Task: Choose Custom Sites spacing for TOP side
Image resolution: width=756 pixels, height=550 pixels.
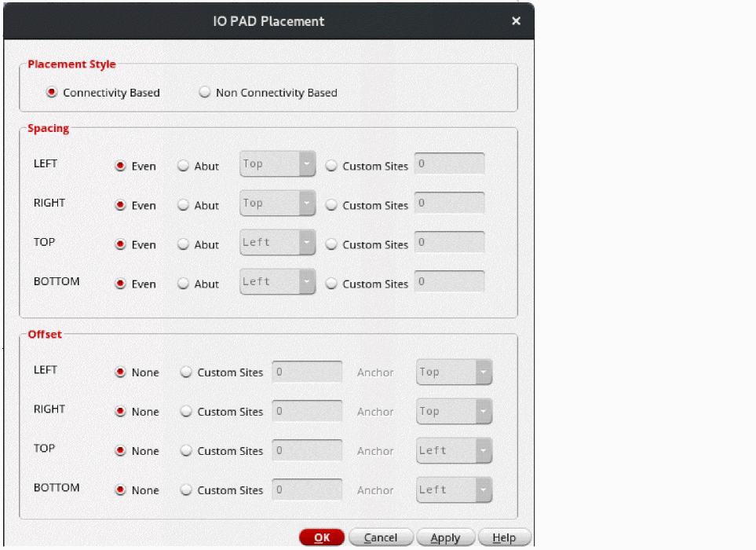Action: [331, 244]
